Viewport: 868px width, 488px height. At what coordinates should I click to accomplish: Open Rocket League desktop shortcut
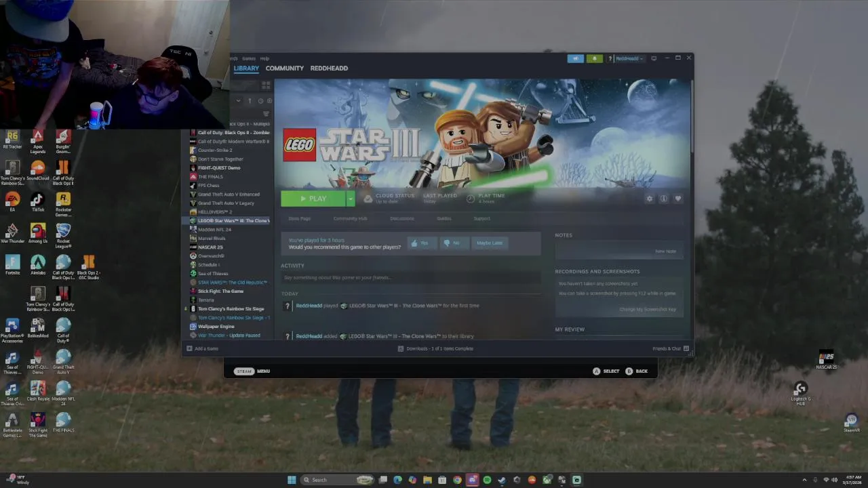point(63,235)
